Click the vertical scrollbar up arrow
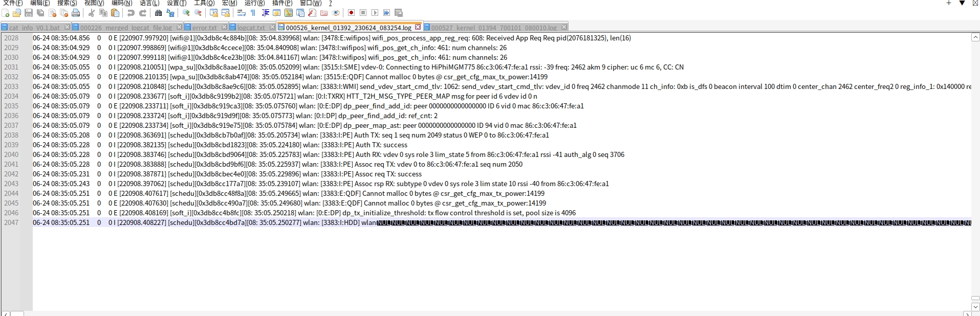 (975, 37)
